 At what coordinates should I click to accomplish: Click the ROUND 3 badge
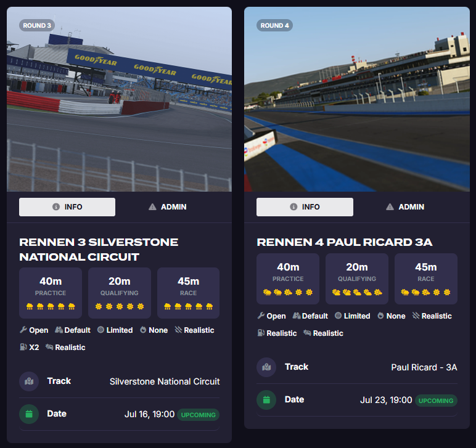point(37,25)
